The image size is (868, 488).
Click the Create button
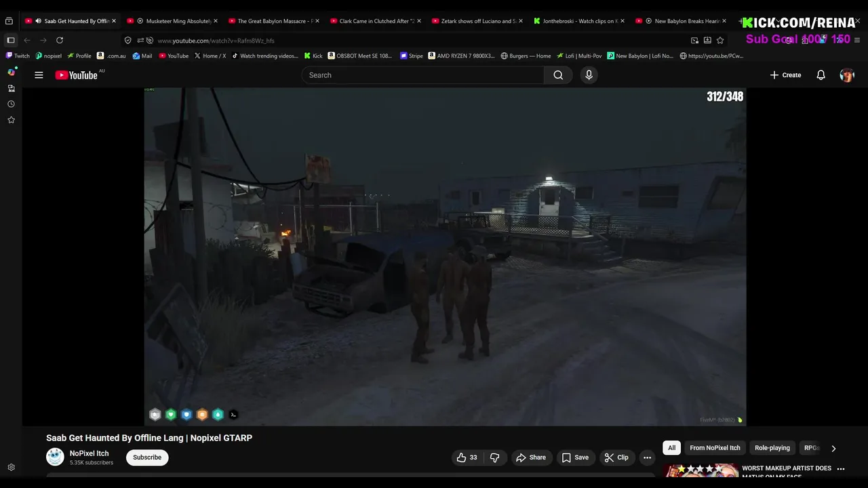point(786,75)
